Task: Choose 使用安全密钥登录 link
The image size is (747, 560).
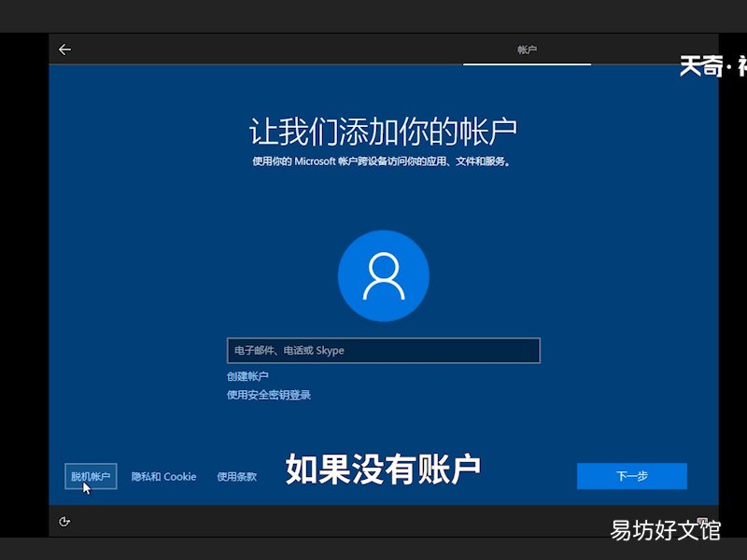Action: (269, 395)
